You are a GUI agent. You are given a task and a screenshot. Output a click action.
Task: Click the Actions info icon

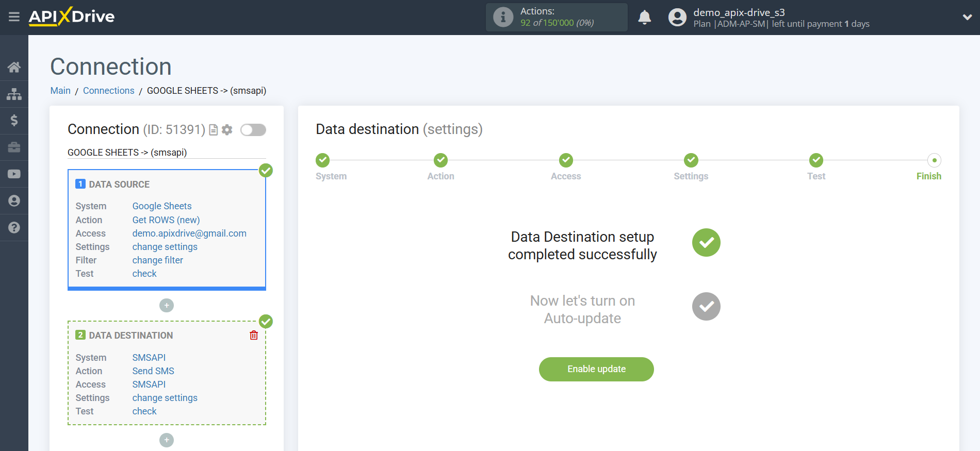(503, 17)
